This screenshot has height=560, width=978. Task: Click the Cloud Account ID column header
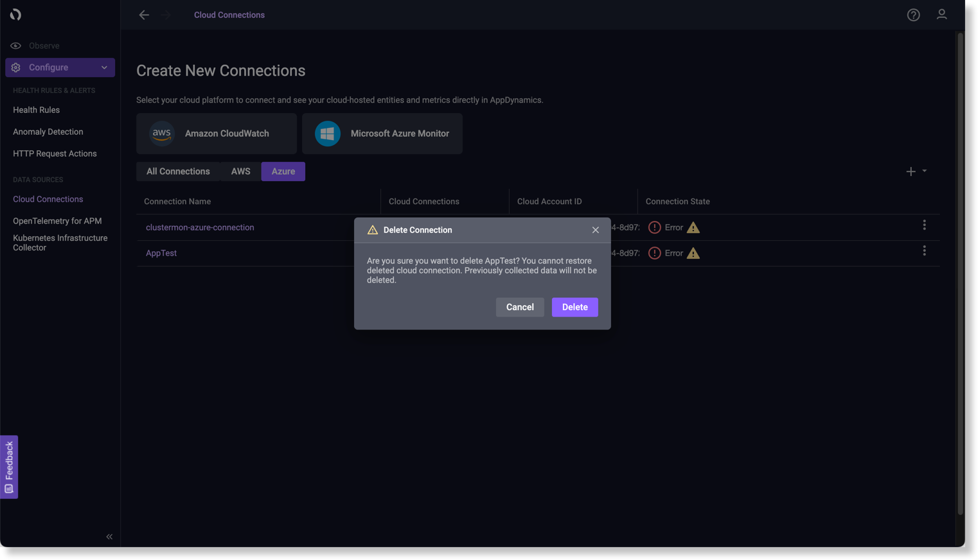tap(549, 202)
